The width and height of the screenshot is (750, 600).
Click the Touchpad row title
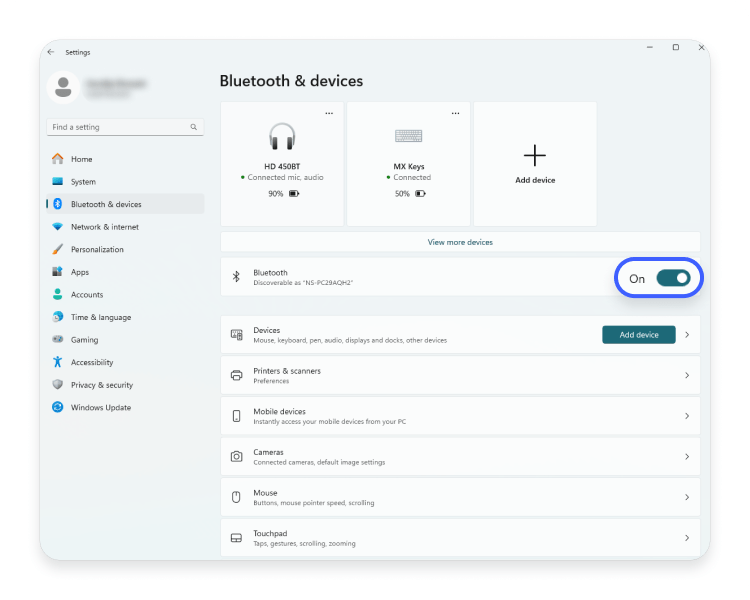pos(270,533)
